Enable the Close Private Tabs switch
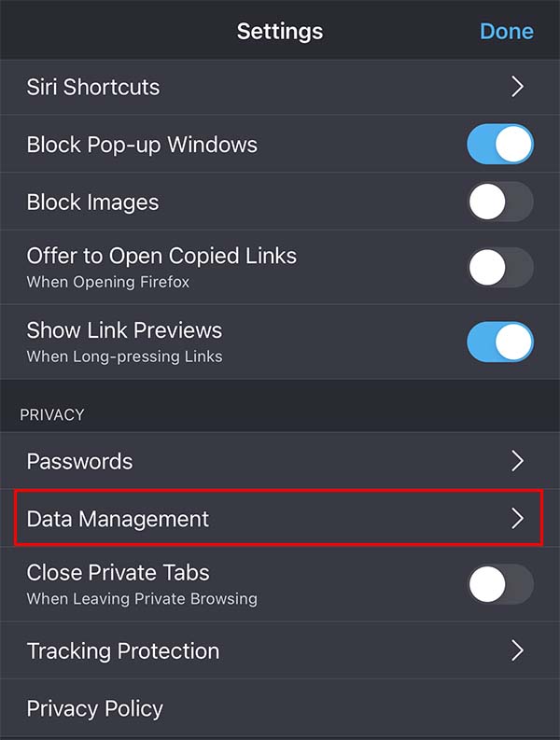 [x=499, y=584]
